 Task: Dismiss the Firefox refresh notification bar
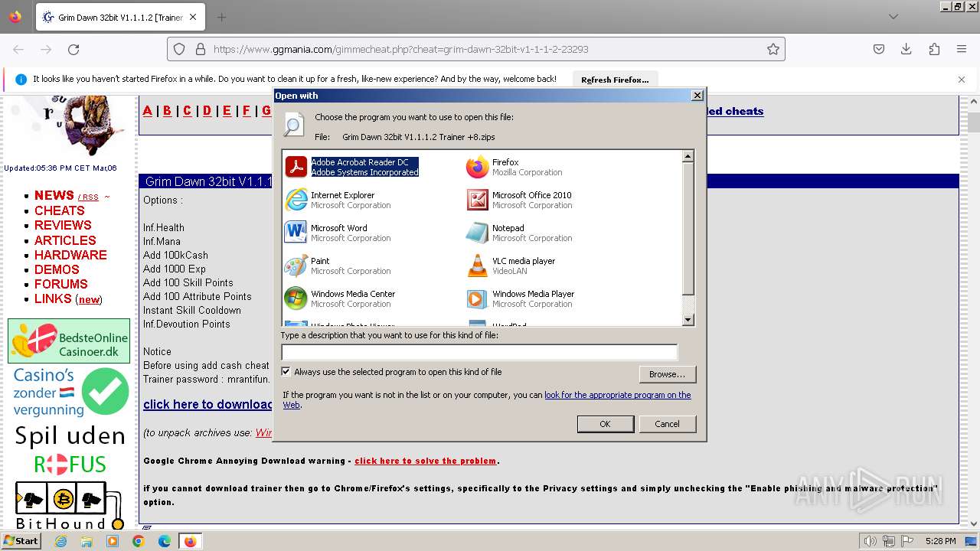[x=962, y=79]
